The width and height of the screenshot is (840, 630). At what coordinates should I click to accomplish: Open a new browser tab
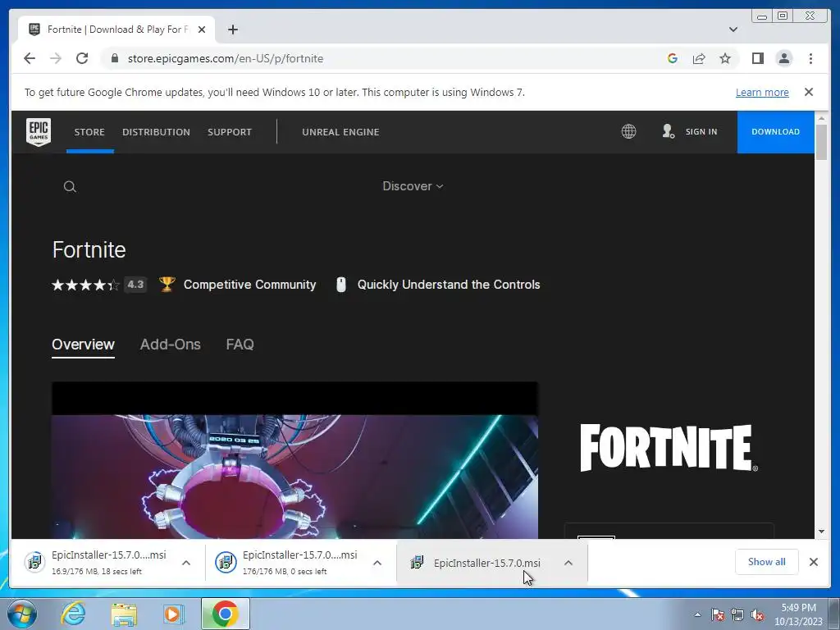232,30
